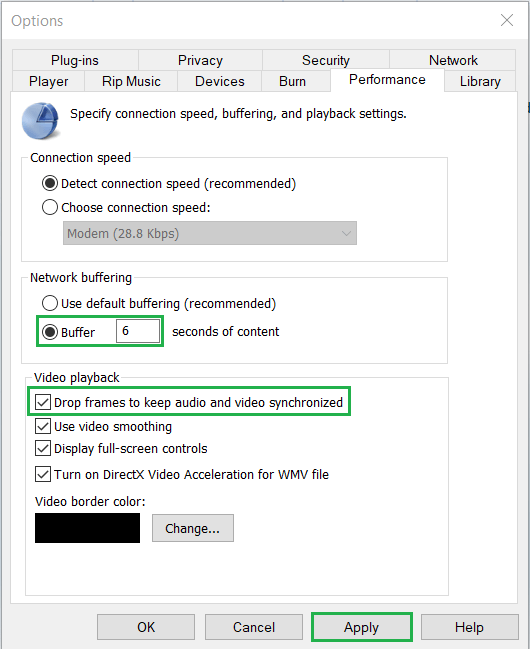Image resolution: width=530 pixels, height=649 pixels.
Task: Go to the Library tab
Action: [x=480, y=81]
